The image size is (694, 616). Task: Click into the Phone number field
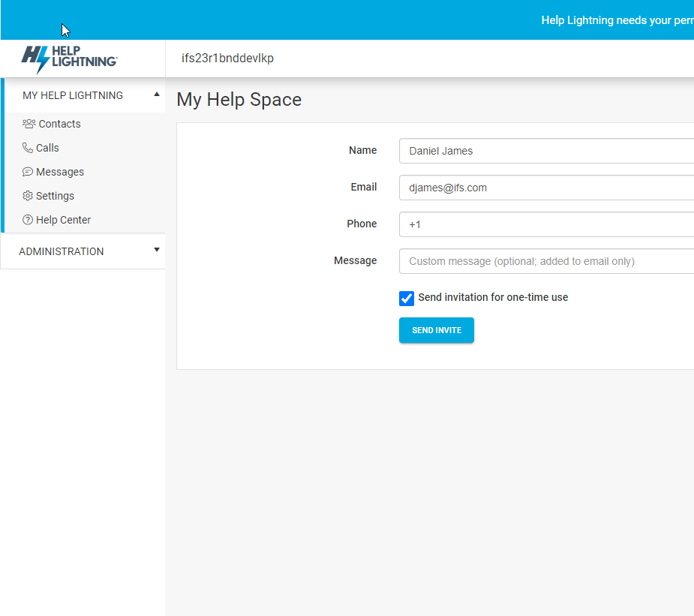(546, 224)
